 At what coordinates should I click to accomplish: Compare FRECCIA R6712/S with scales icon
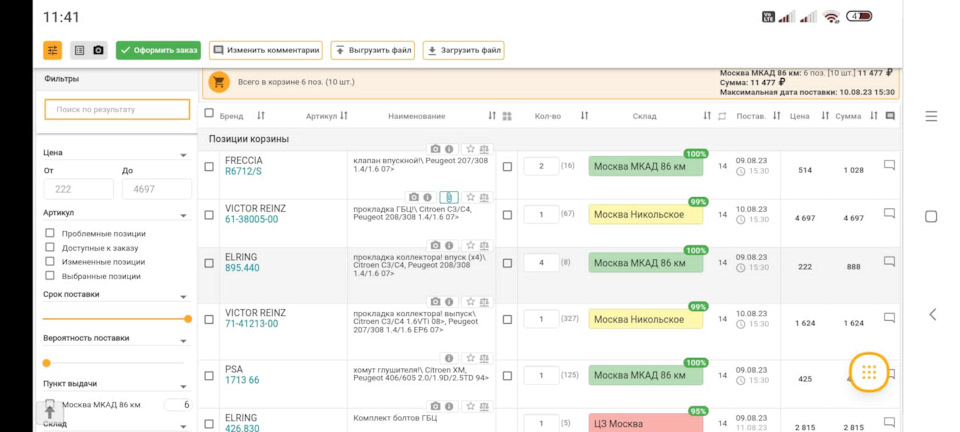click(484, 149)
